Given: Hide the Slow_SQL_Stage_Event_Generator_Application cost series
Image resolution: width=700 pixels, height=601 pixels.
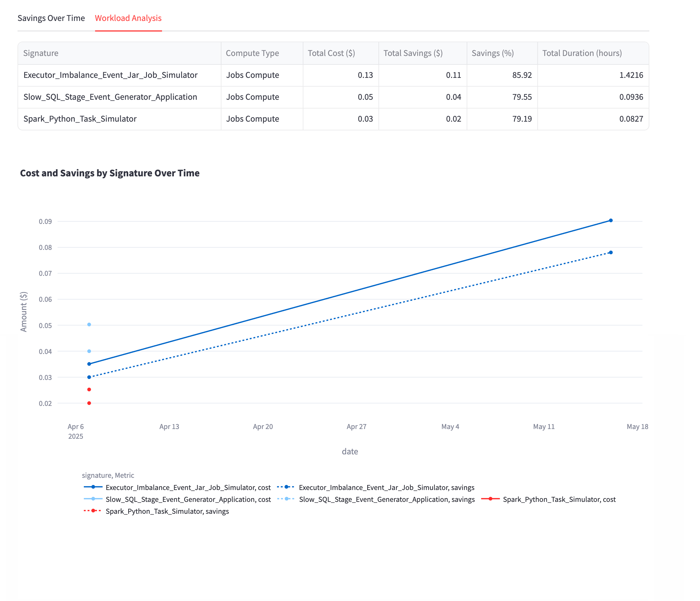Looking at the screenshot, I should tap(93, 499).
